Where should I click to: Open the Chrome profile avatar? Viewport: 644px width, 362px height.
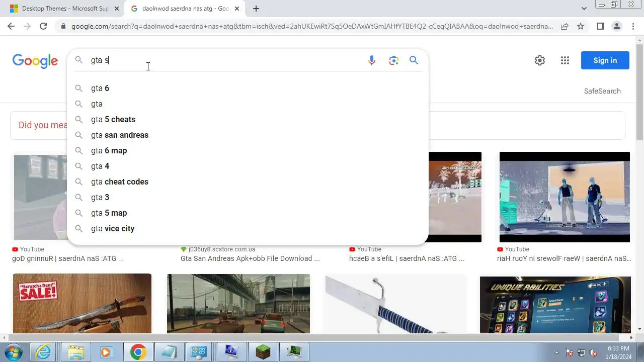point(617,26)
